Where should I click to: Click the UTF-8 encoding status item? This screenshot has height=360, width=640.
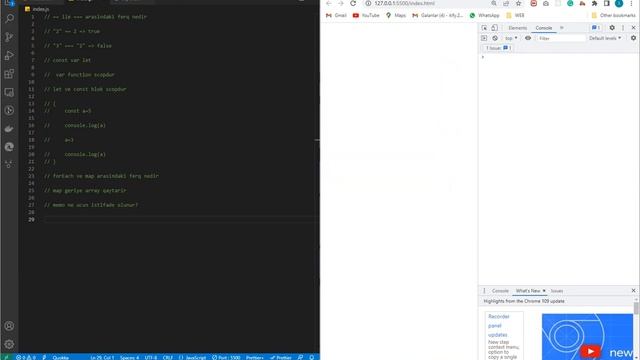pyautogui.click(x=151, y=357)
